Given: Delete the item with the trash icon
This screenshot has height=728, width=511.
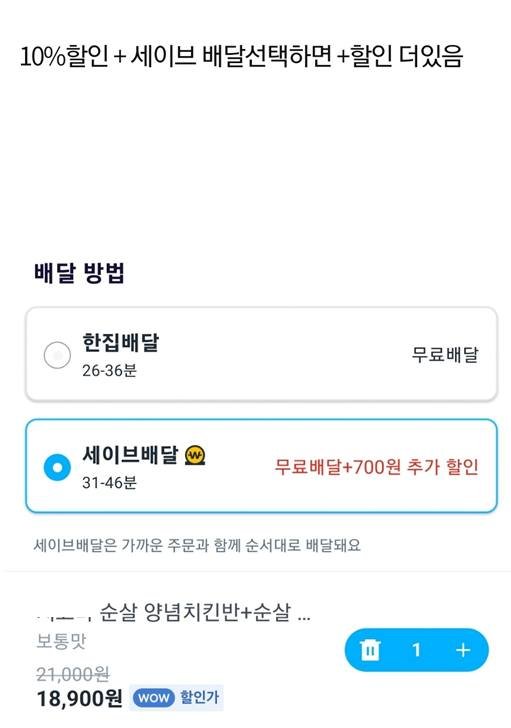Looking at the screenshot, I should 370,650.
